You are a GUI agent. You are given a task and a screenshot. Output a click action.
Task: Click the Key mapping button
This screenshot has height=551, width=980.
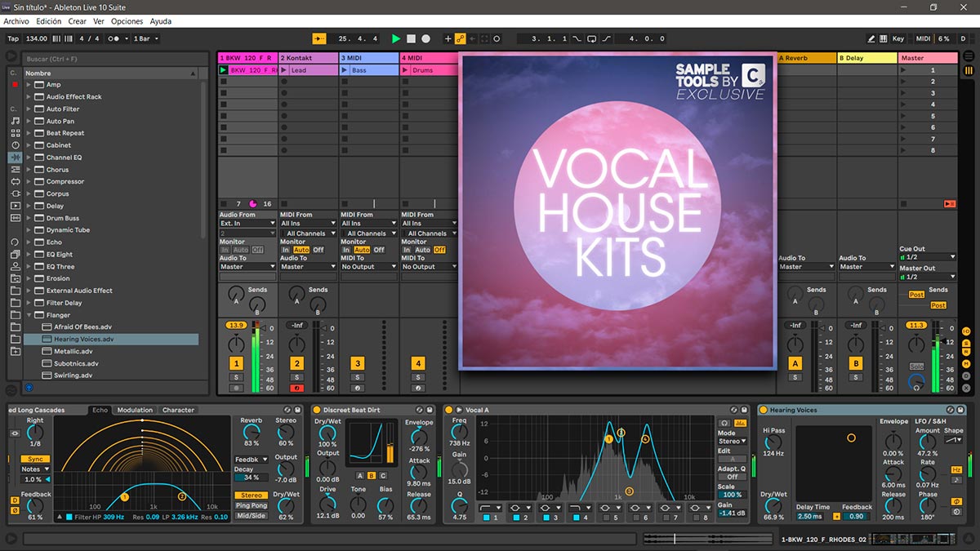[898, 38]
